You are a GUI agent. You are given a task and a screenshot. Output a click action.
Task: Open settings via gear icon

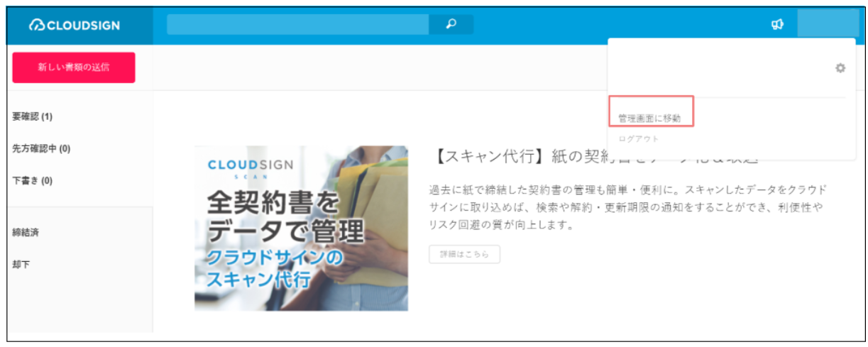point(840,68)
